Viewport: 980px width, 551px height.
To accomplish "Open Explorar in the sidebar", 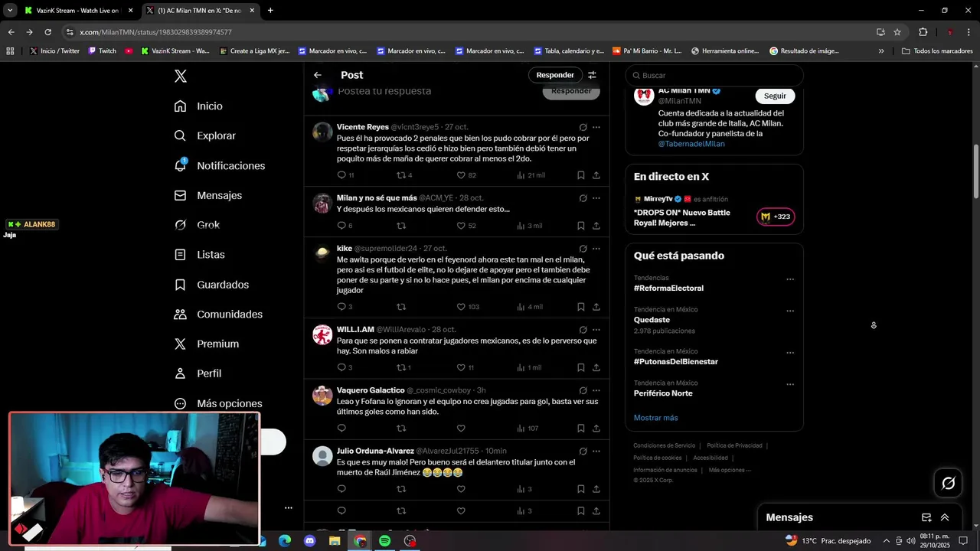I will pos(204,135).
